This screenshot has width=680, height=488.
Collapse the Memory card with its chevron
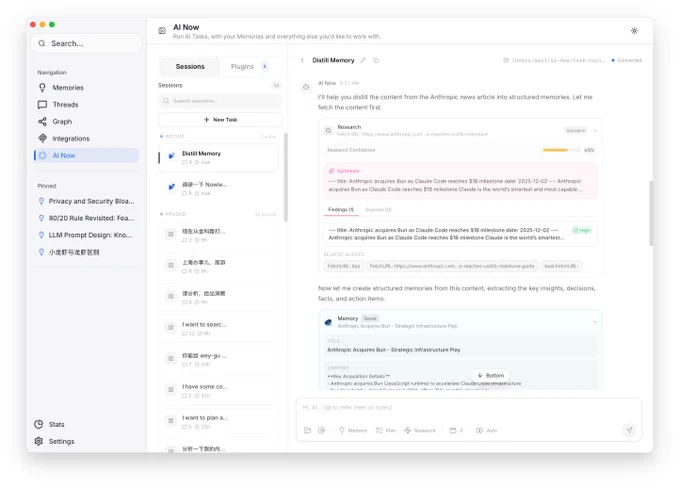[595, 322]
